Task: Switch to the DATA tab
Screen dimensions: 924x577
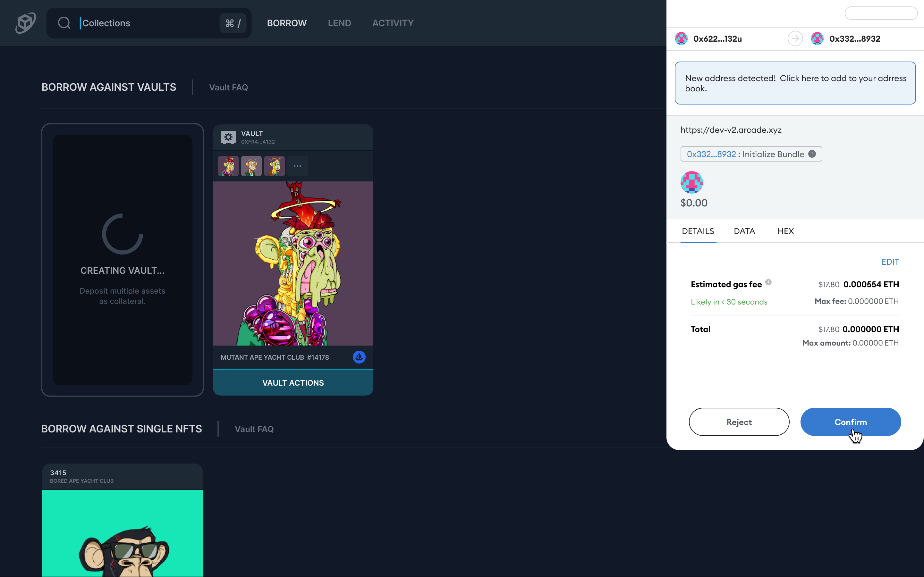Action: coord(744,231)
